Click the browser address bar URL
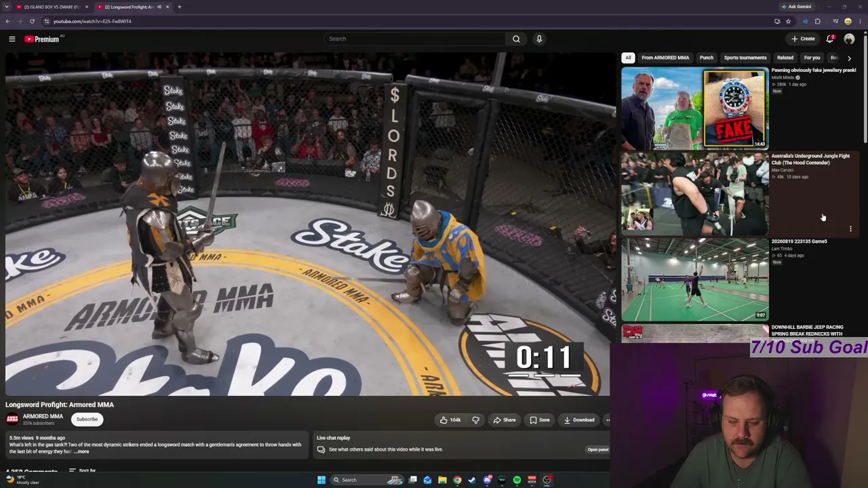Screen dimensions: 868x488 pyautogui.click(x=92, y=21)
